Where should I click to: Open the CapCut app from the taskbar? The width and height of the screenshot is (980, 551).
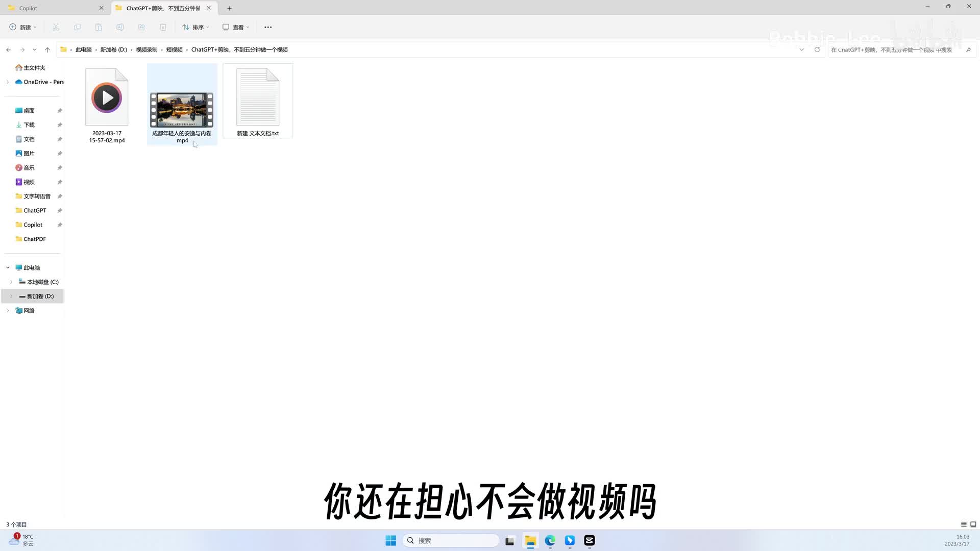click(590, 541)
